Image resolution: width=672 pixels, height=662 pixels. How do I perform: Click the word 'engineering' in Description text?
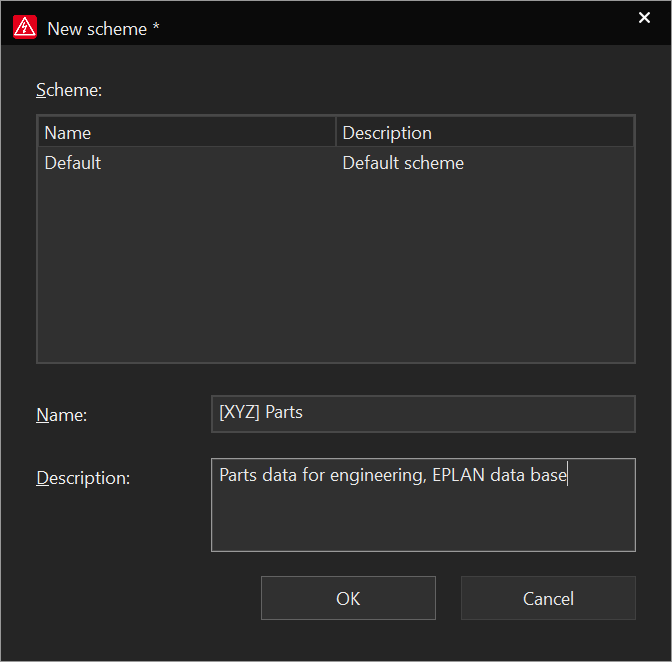(378, 476)
